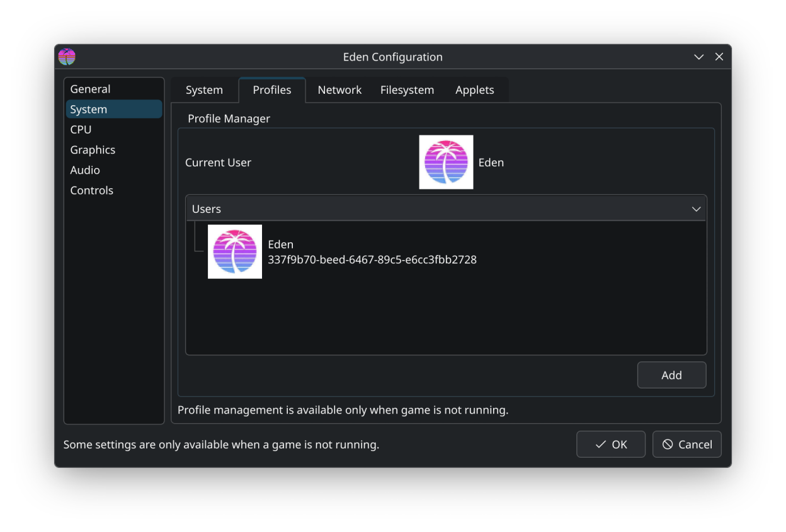Select System in the sidebar
Viewport: 786px width, 532px height.
114,109
